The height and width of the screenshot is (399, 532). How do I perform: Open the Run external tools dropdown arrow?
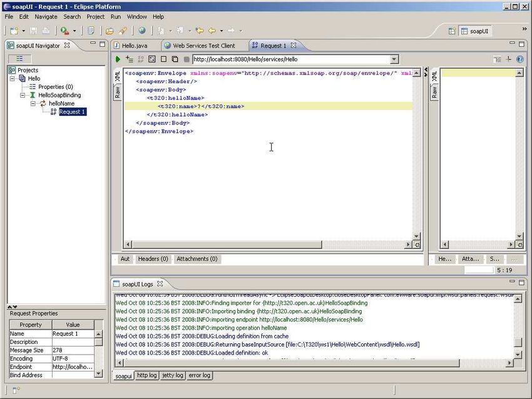click(74, 31)
